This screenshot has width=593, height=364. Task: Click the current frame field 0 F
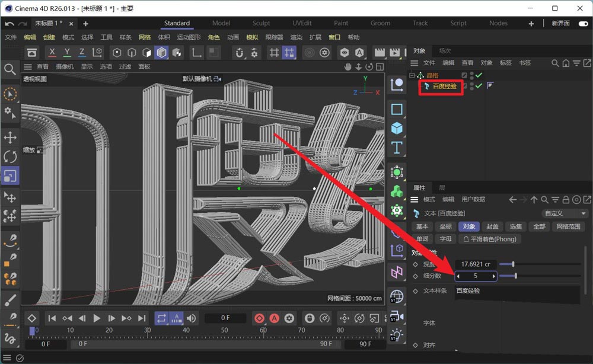click(x=225, y=318)
